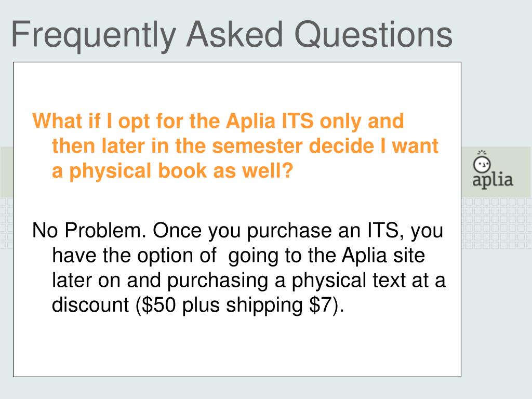Select the word "Questions" in the heading
The height and width of the screenshot is (399, 532).
click(x=373, y=35)
